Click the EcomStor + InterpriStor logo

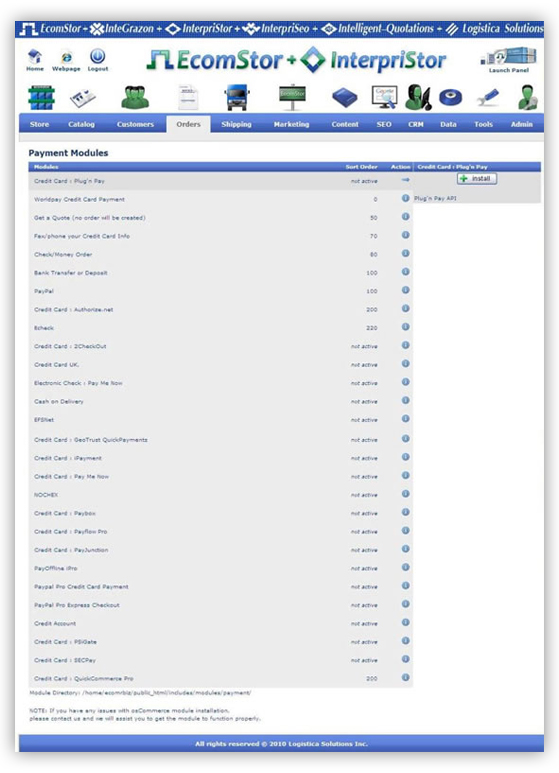(x=297, y=60)
